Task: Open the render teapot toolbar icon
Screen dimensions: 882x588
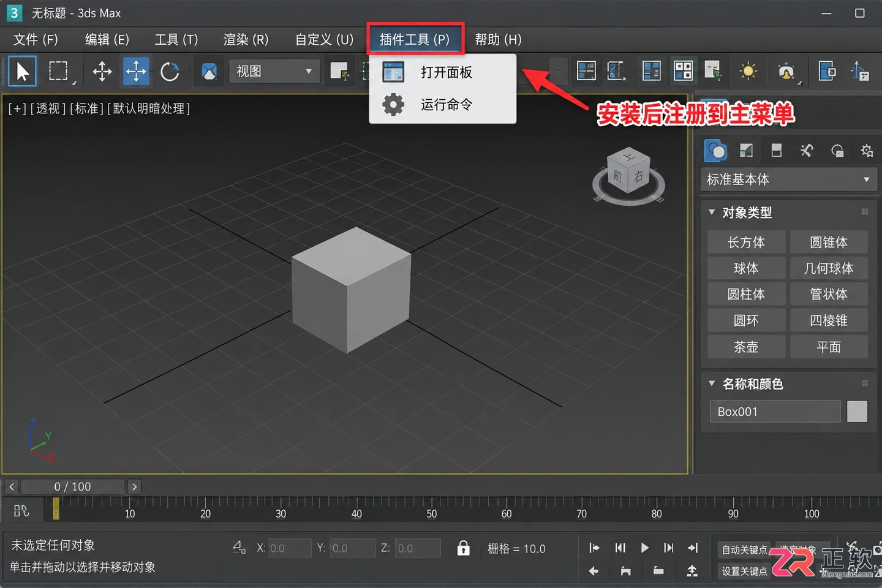Action: point(786,72)
